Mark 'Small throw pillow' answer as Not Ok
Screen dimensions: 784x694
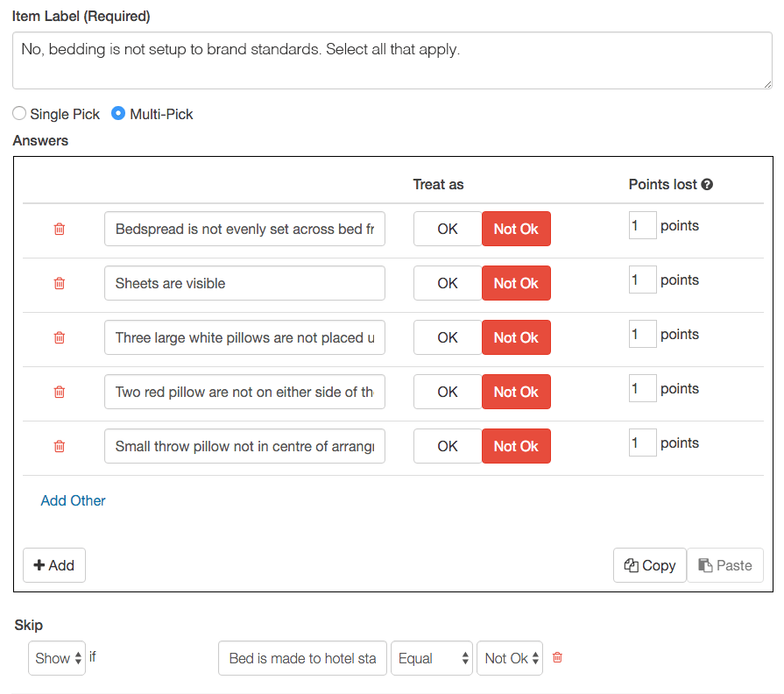pos(516,446)
